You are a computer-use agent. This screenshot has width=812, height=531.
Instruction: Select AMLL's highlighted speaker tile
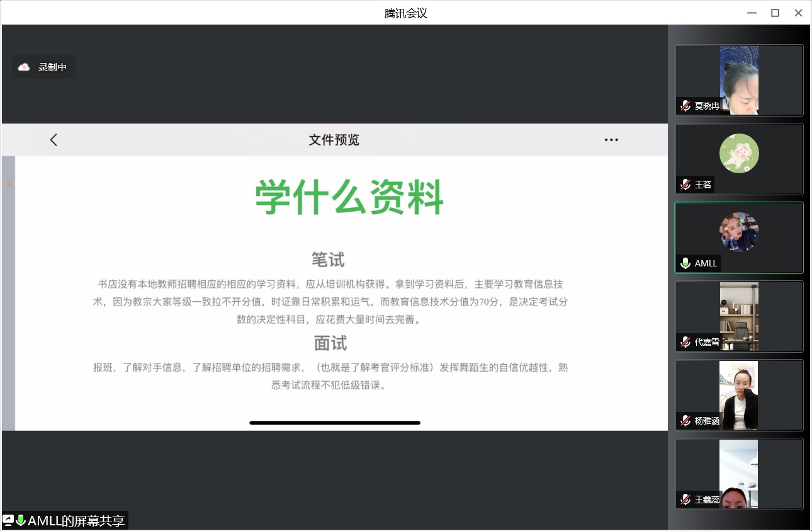[x=739, y=233]
